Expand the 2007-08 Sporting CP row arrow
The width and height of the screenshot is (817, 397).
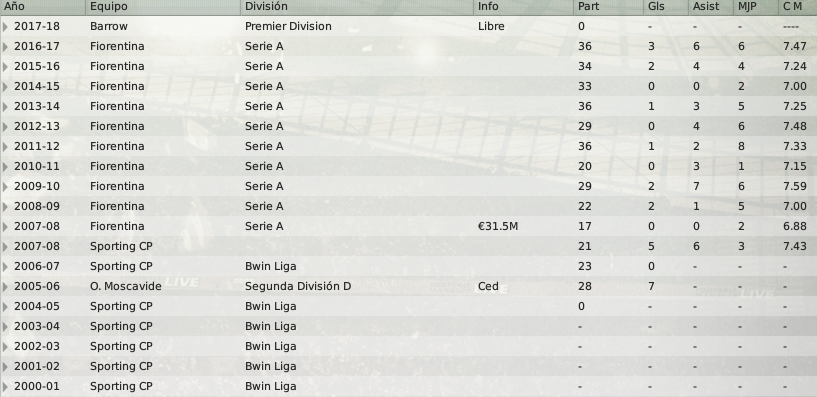tap(5, 246)
